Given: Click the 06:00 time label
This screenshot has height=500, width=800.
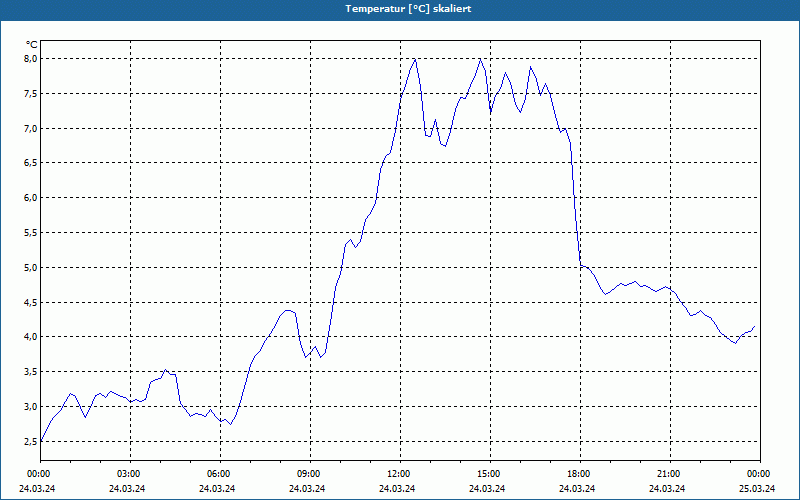Looking at the screenshot, I should (x=220, y=474).
